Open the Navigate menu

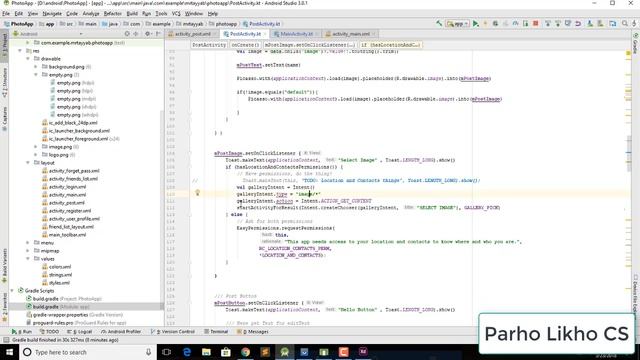[52, 13]
